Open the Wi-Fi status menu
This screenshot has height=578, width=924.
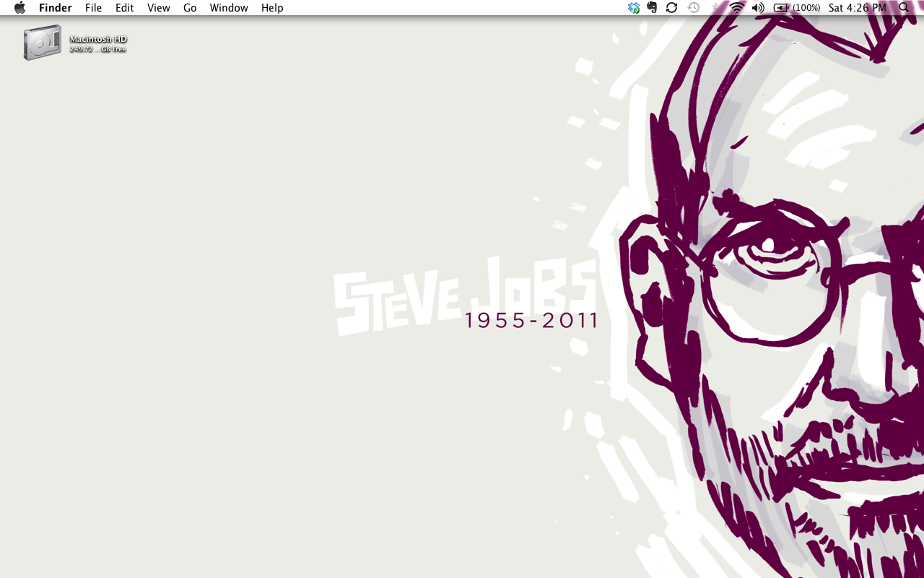click(x=737, y=8)
